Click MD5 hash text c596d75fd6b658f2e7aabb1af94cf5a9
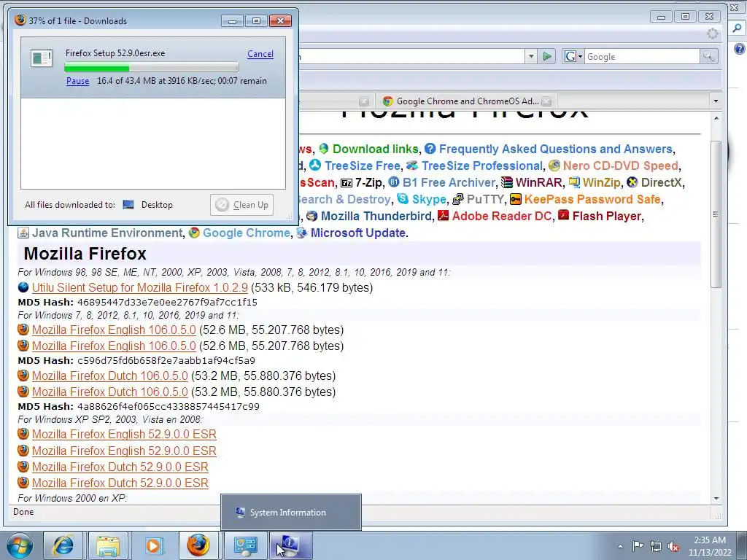 click(x=166, y=360)
